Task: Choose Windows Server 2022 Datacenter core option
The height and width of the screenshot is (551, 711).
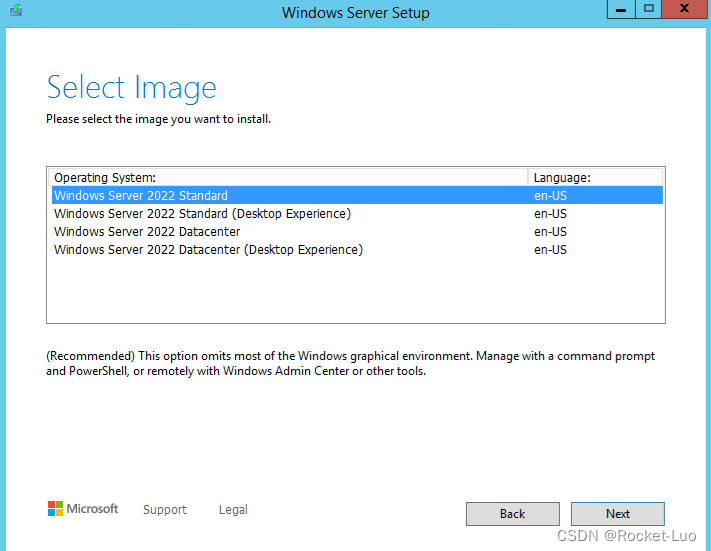Action: pos(357,232)
